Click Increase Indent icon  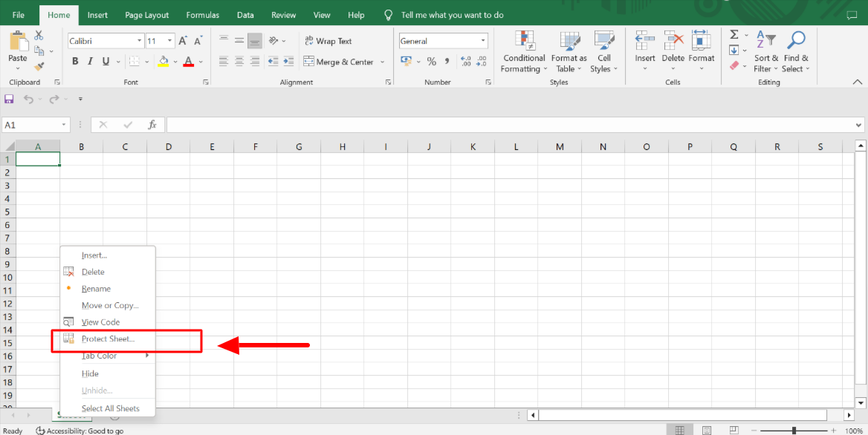[x=288, y=62]
